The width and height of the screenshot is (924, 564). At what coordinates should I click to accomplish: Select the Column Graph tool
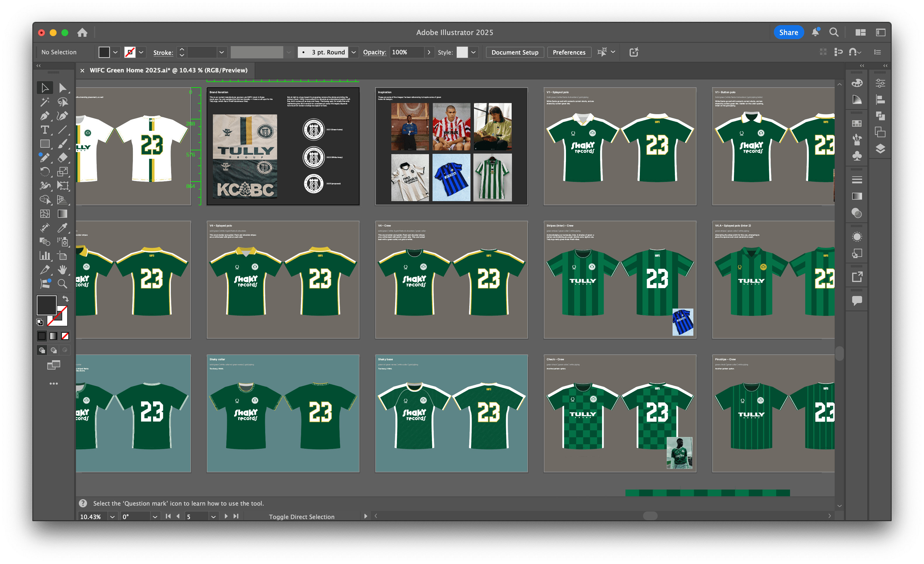45,256
